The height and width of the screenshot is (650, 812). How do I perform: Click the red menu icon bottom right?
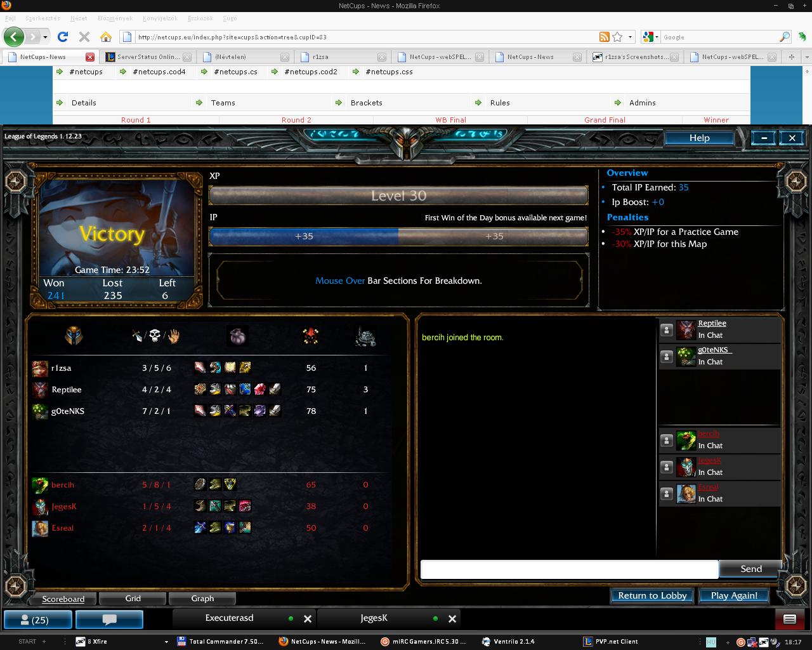789,619
